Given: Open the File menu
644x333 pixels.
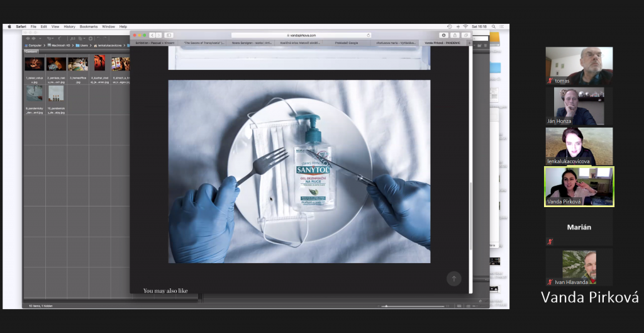Looking at the screenshot, I should point(33,26).
